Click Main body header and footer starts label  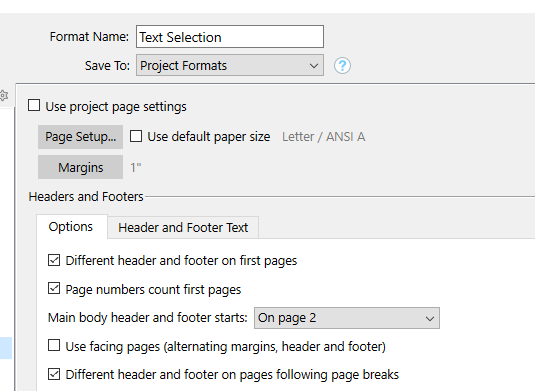[147, 318]
